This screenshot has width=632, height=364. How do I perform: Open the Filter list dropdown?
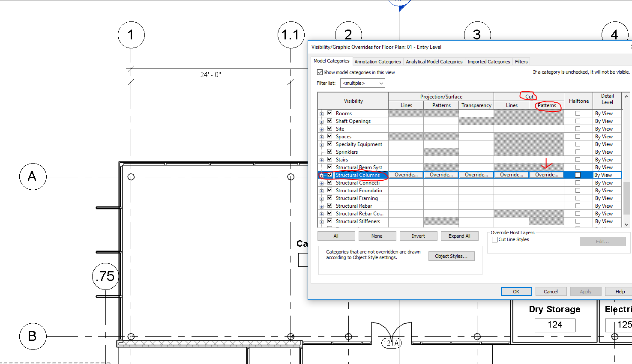click(x=381, y=83)
